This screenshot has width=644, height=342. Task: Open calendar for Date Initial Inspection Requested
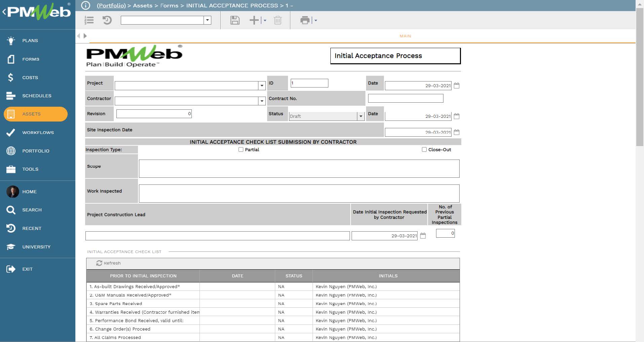point(423,236)
